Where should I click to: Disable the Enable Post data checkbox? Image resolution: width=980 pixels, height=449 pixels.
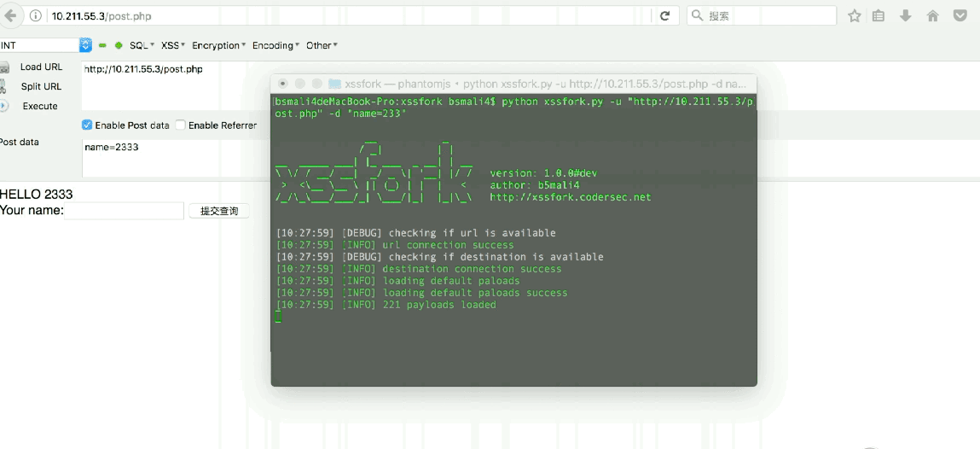87,125
